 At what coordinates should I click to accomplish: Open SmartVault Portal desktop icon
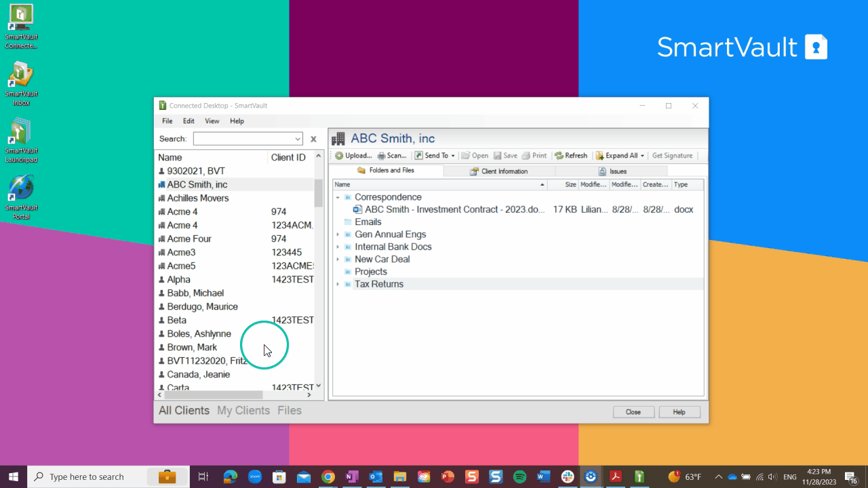click(x=21, y=198)
